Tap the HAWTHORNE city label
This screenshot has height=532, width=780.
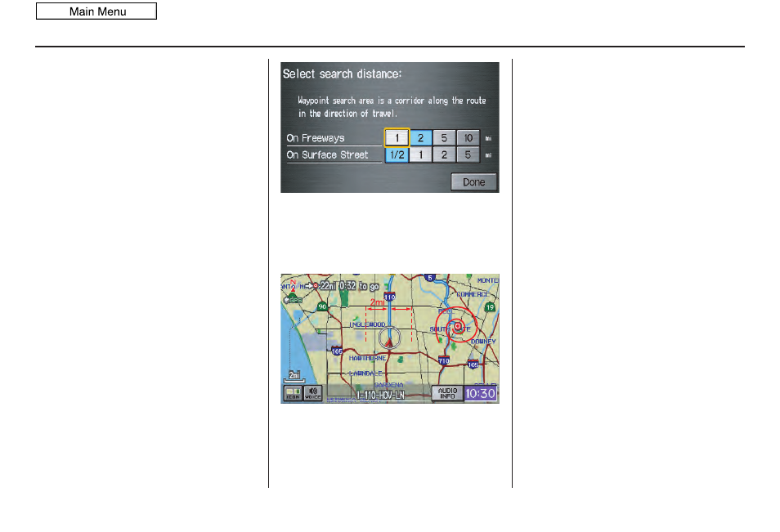368,358
